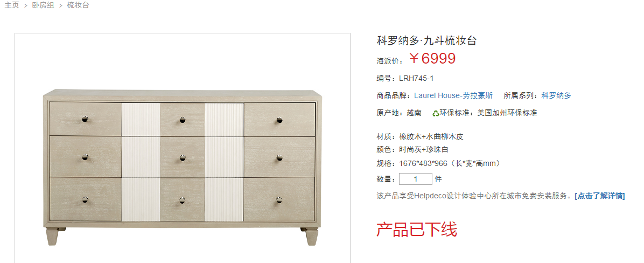Open the 卧房组 breadcrumb link

coord(43,5)
